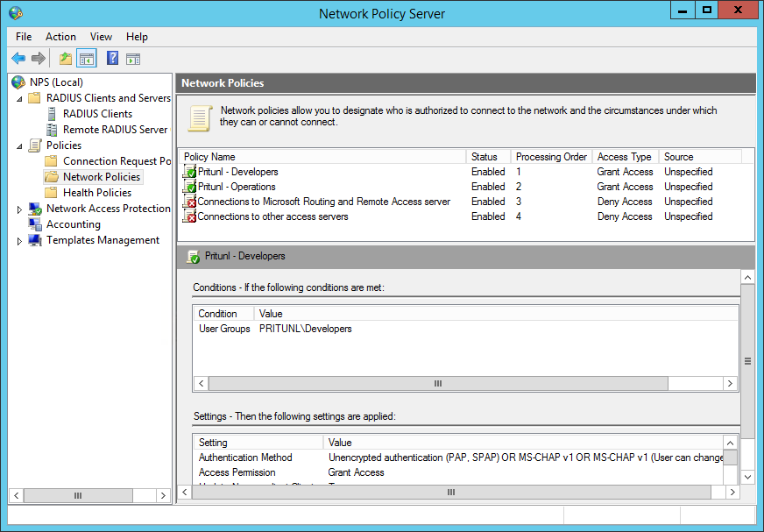764x532 pixels.
Task: Sort by the Policy Name column header
Action: click(209, 157)
